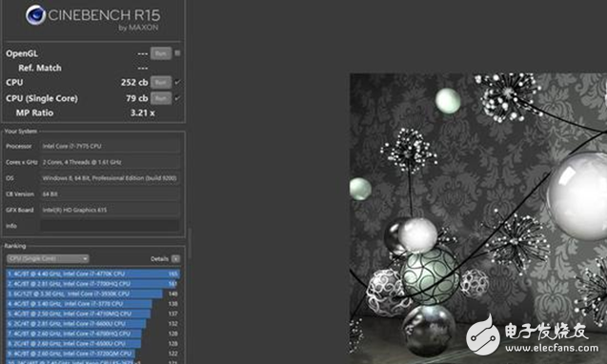Click the i7-3720QM ranking entry
Image resolution: width=607 pixels, height=364 pixels.
pos(93,354)
